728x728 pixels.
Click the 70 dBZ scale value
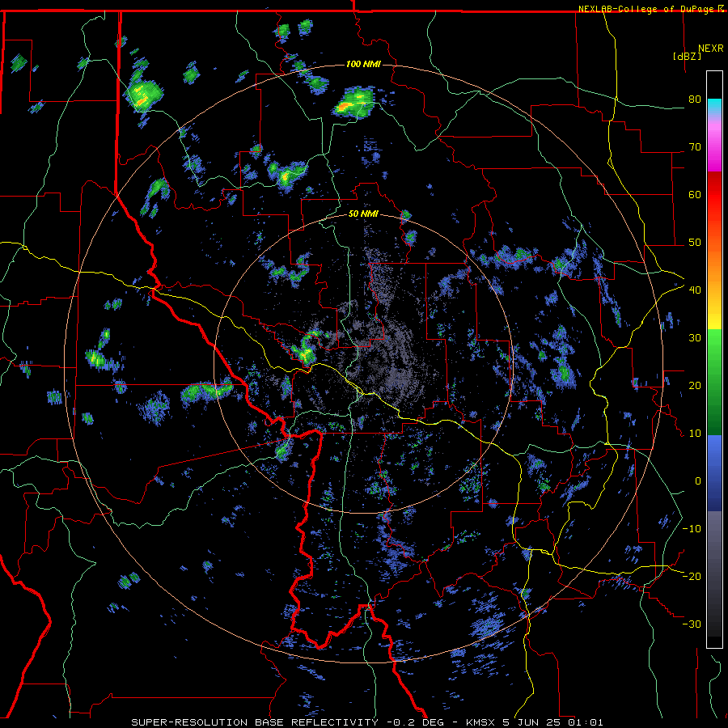coord(695,147)
